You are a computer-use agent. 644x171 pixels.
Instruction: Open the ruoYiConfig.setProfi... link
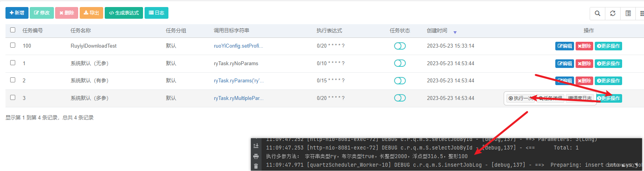(238, 46)
